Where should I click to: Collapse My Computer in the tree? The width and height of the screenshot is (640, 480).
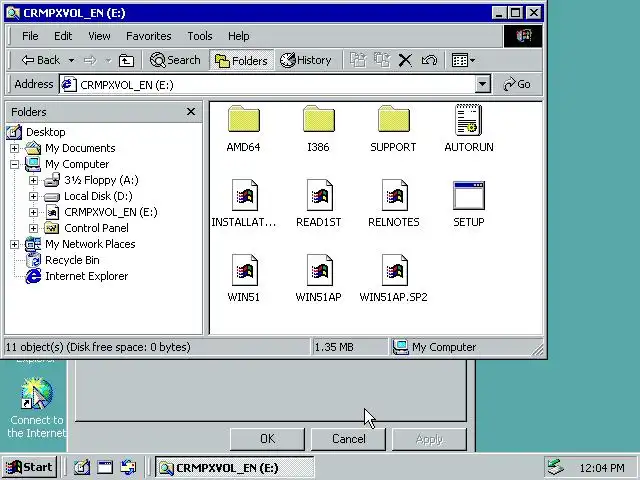pos(14,164)
